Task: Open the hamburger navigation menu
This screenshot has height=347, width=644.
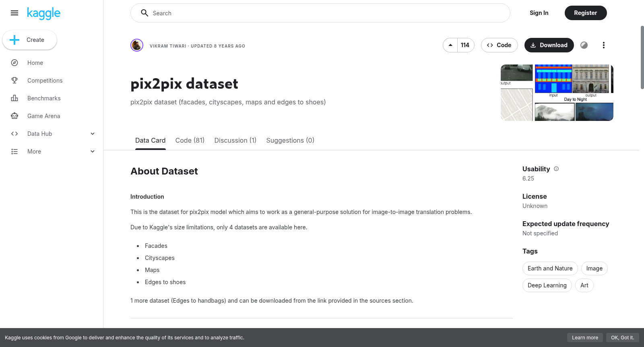Action: [14, 13]
